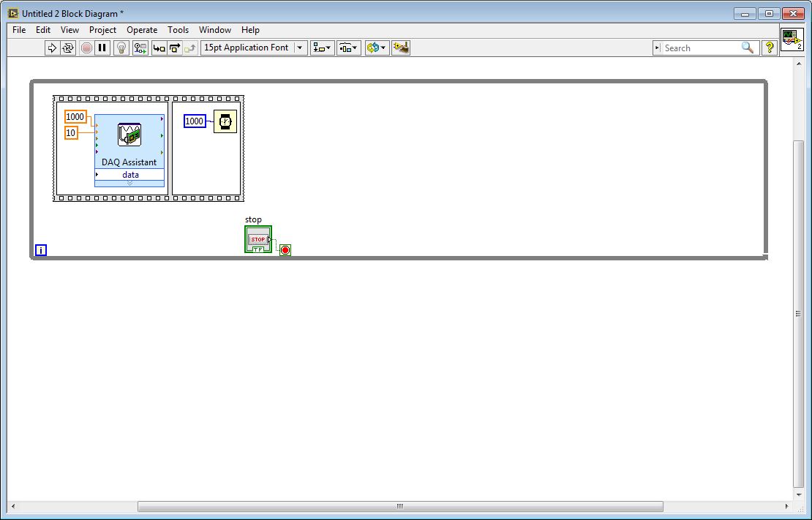Image resolution: width=812 pixels, height=520 pixels.
Task: Click the loop conditional stop terminal
Action: click(285, 250)
